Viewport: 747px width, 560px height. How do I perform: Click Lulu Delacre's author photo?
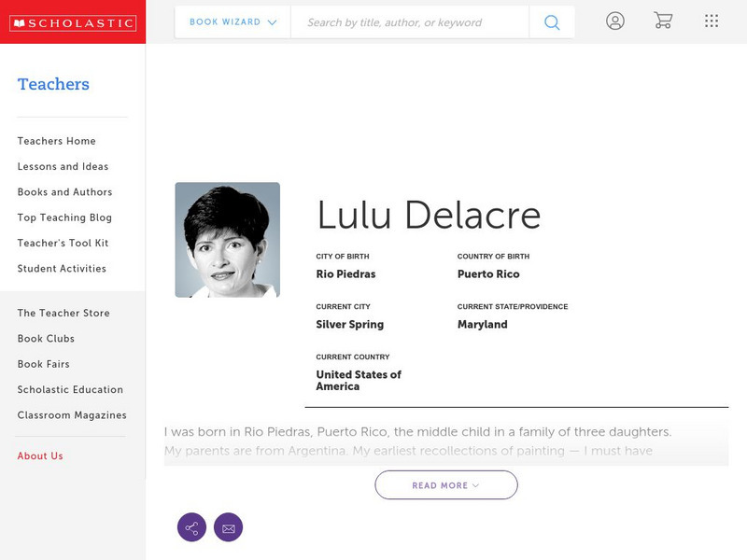(227, 240)
